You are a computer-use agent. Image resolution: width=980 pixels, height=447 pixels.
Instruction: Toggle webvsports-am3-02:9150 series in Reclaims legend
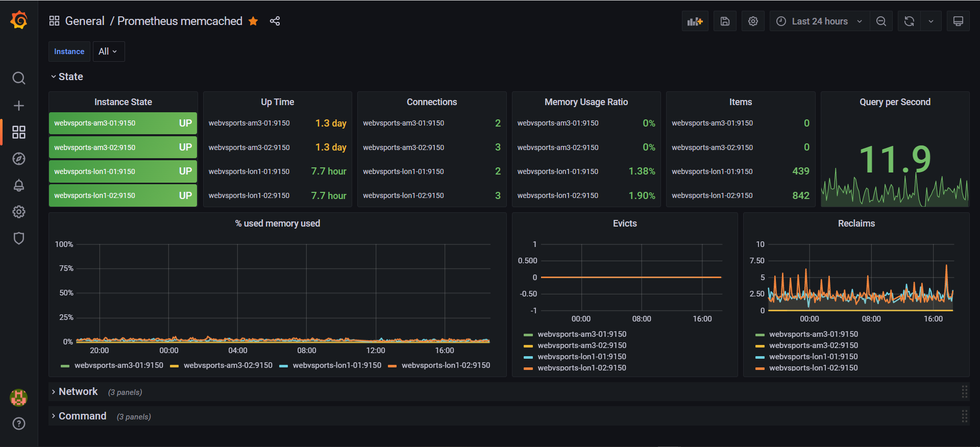(x=814, y=345)
